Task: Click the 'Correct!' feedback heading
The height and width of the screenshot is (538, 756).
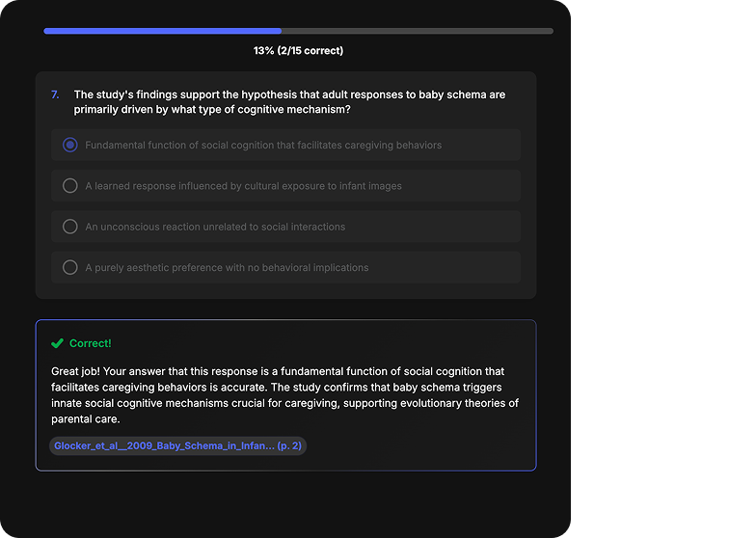Action: 91,343
